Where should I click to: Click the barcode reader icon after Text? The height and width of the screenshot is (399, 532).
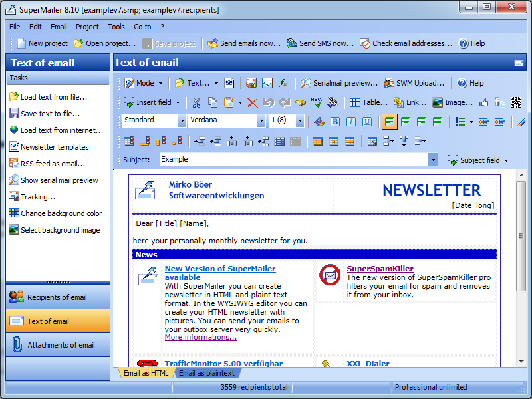pyautogui.click(x=251, y=83)
